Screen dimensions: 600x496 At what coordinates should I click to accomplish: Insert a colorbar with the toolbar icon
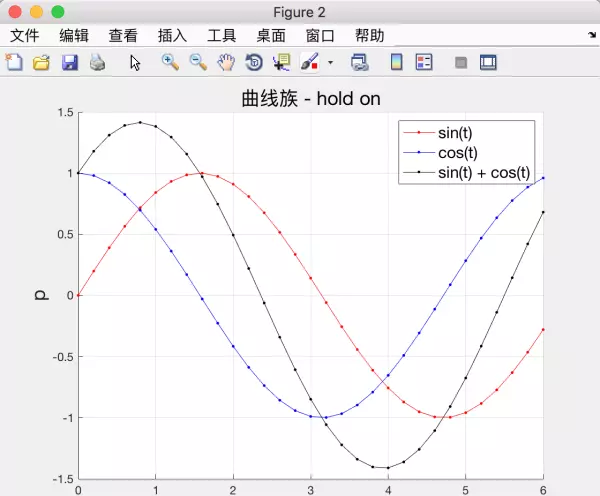click(x=396, y=62)
